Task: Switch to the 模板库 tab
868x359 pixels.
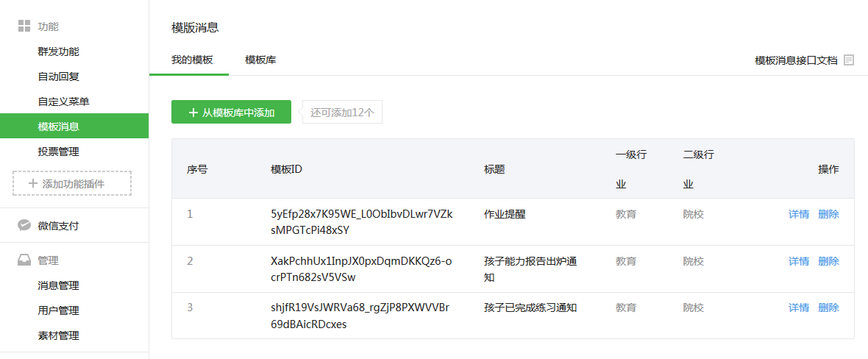Action: point(260,60)
